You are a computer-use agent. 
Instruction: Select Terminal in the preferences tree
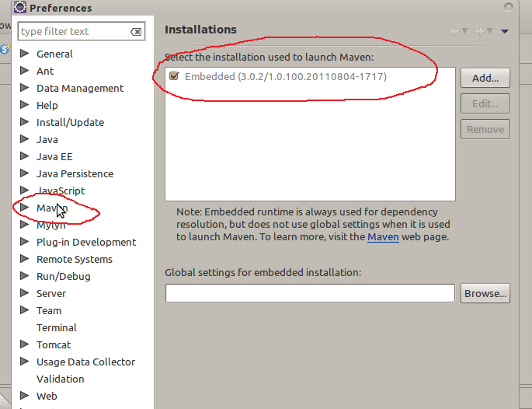click(x=57, y=327)
